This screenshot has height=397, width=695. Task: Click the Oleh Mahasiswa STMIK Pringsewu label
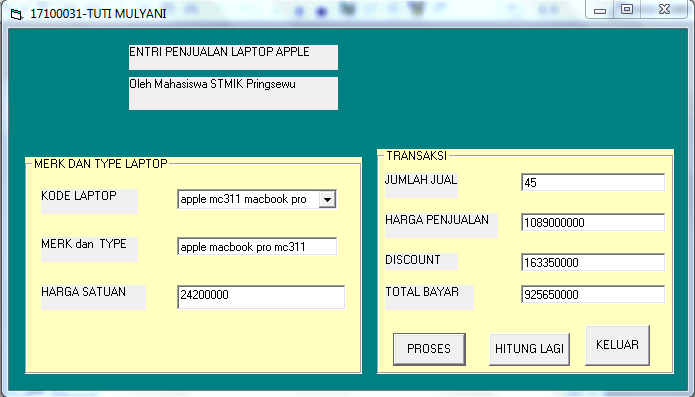233,93
